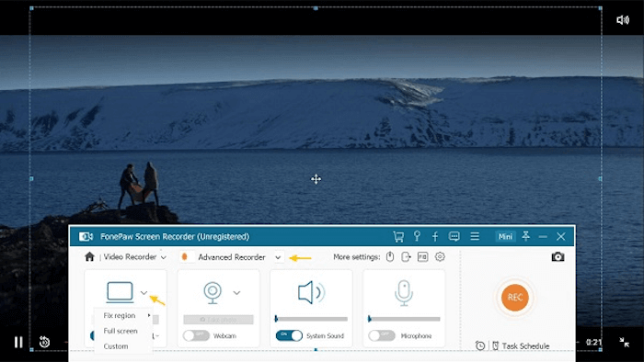This screenshot has width=644, height=362.
Task: Adjust the System Sound volume slider
Action: (311, 319)
